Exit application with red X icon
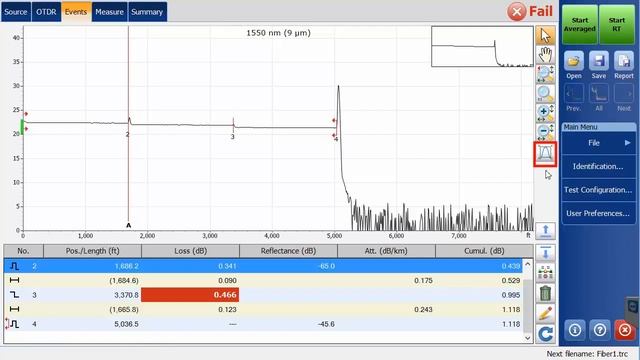 [x=624, y=329]
